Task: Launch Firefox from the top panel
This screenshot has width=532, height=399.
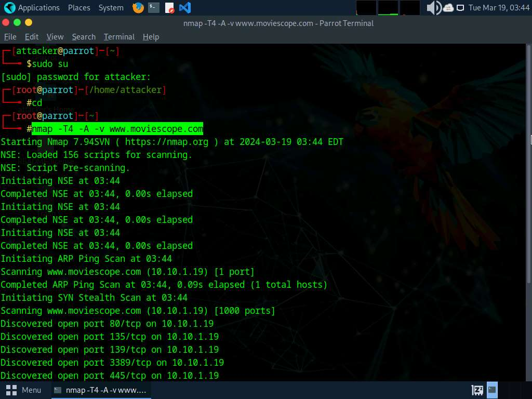Action: (138, 8)
